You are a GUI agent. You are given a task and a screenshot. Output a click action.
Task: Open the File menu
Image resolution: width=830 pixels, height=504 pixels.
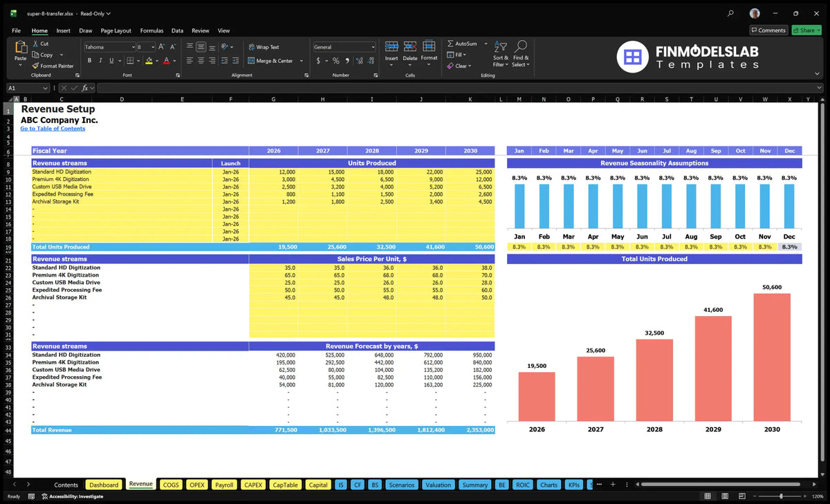pyautogui.click(x=16, y=30)
